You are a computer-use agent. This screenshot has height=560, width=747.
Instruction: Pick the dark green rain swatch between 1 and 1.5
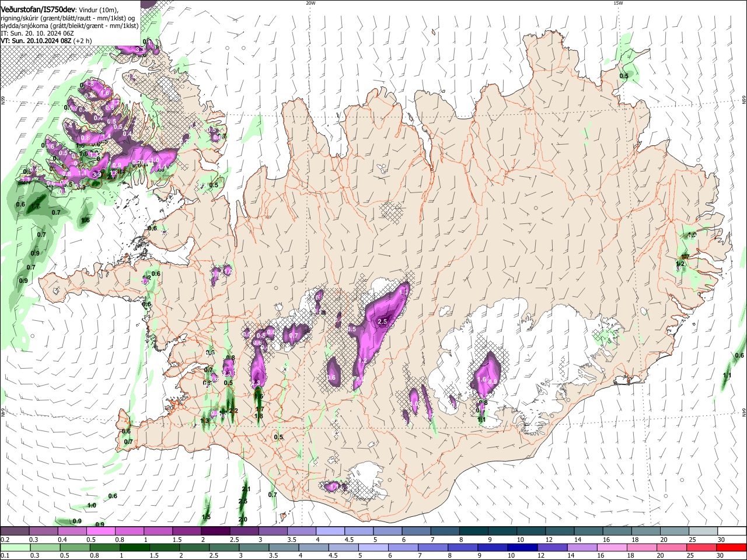(x=134, y=547)
